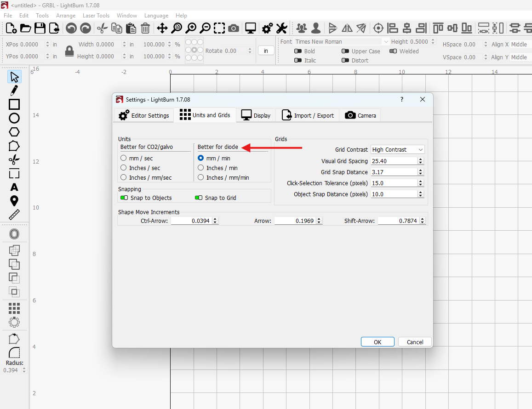Pick the Ellipse drawing tool
Image resolution: width=532 pixels, height=409 pixels.
point(14,118)
